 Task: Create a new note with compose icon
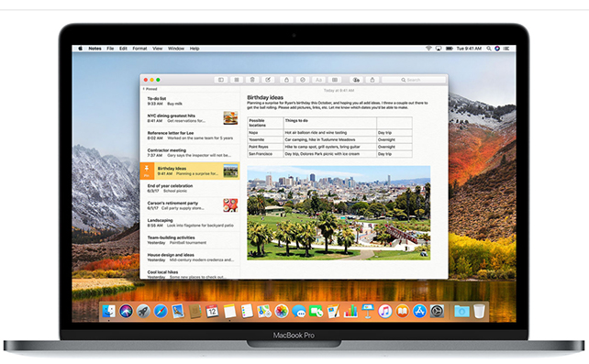268,80
